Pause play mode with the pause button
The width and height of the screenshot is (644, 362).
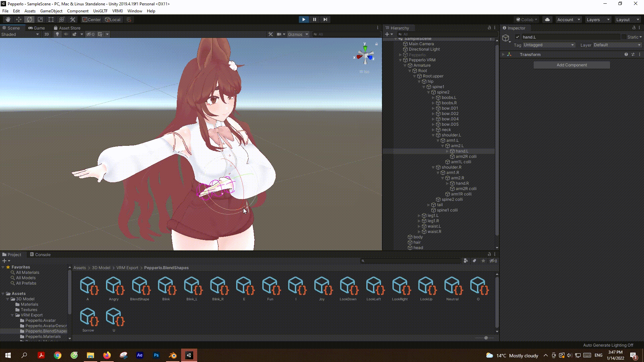(x=314, y=19)
